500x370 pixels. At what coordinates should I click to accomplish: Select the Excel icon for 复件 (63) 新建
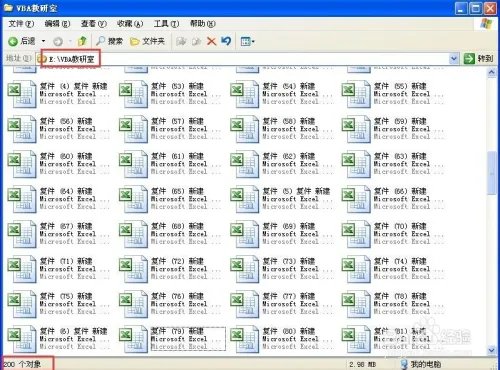[356, 164]
